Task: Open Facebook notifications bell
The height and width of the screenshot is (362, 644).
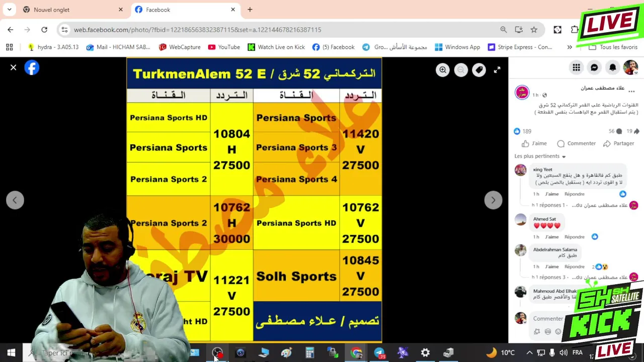Action: click(612, 67)
